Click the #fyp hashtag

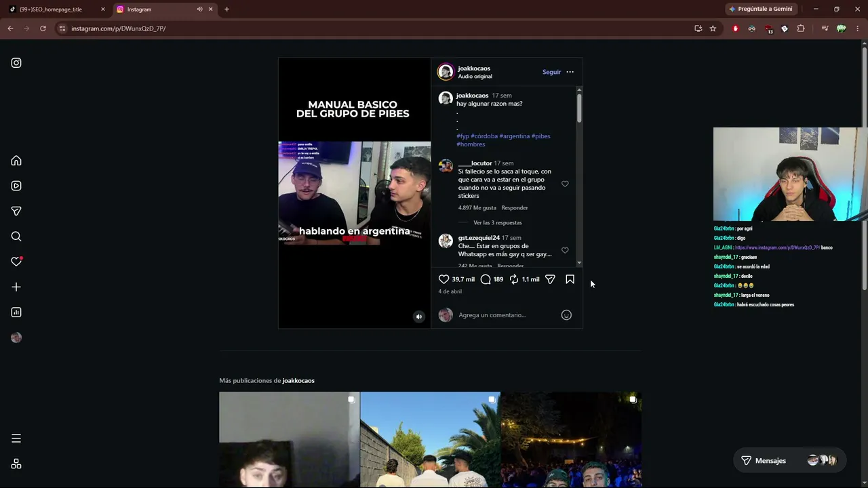click(462, 136)
